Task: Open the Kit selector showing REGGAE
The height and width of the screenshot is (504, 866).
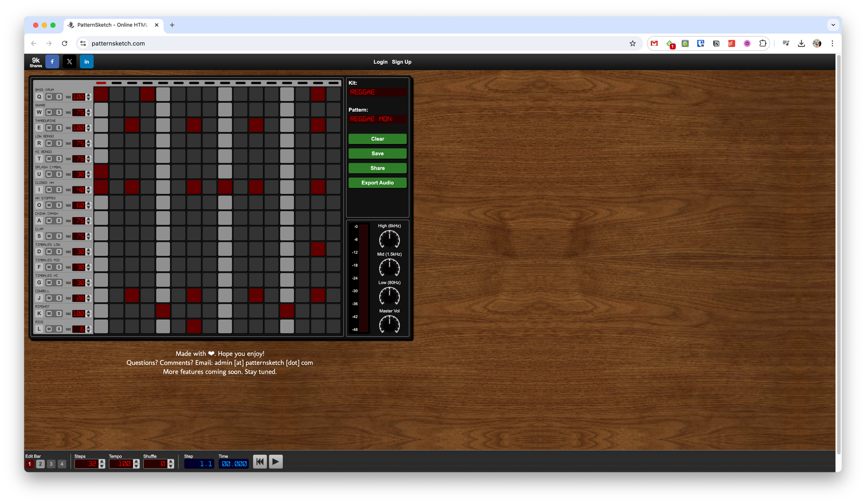Action: [x=377, y=92]
